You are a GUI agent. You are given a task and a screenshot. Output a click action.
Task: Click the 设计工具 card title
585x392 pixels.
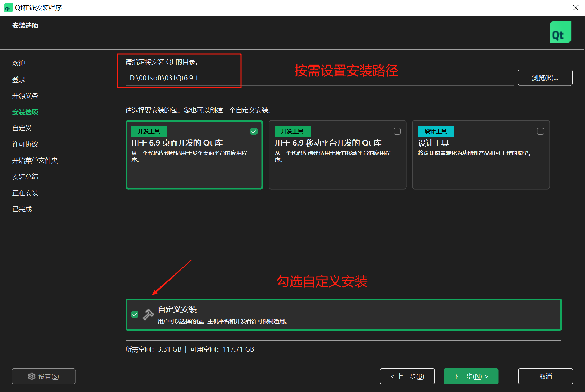pos(434,143)
